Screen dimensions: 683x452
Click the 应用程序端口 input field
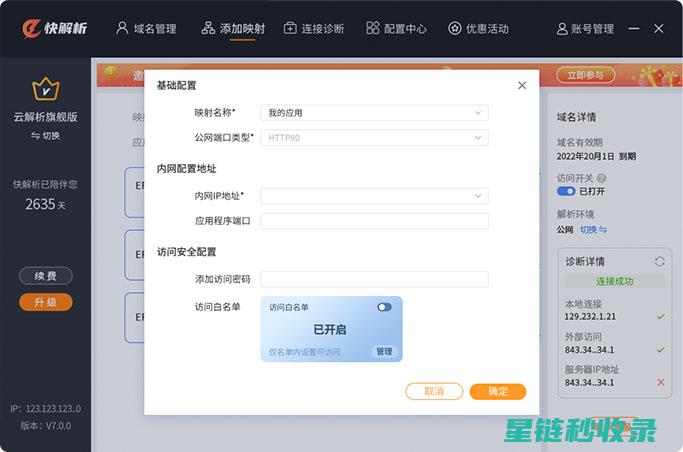[374, 221]
